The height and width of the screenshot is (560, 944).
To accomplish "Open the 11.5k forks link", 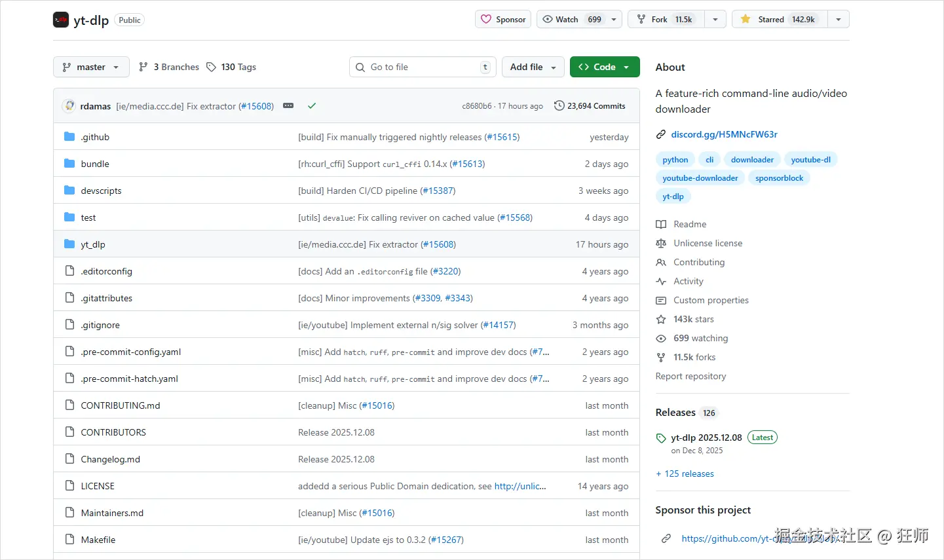I will coord(686,357).
